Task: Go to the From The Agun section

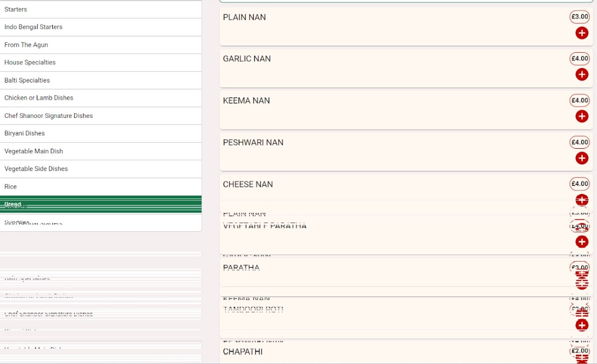Action: click(100, 45)
